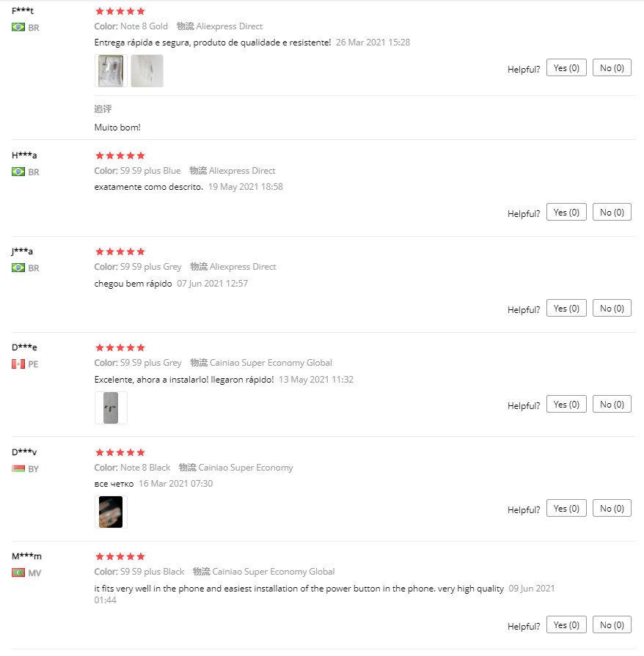Click the Brazil flag icon under J***a

click(18, 268)
